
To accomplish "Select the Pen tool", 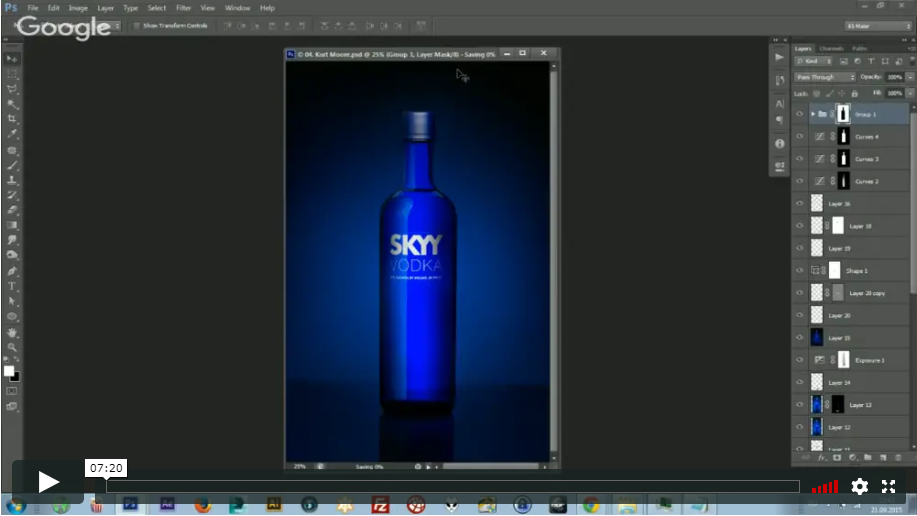I will [x=12, y=271].
